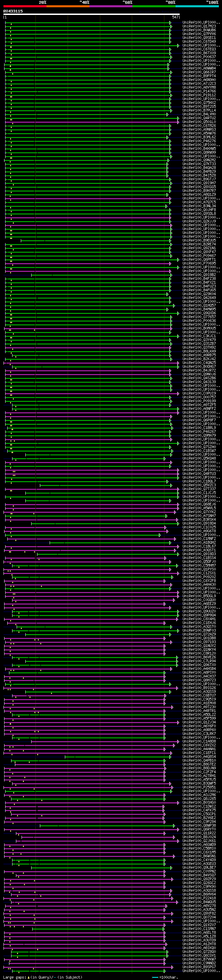Select the UniRef100_Q7T337 hit label
Screen dimensions: 222x980
click(x=199, y=489)
